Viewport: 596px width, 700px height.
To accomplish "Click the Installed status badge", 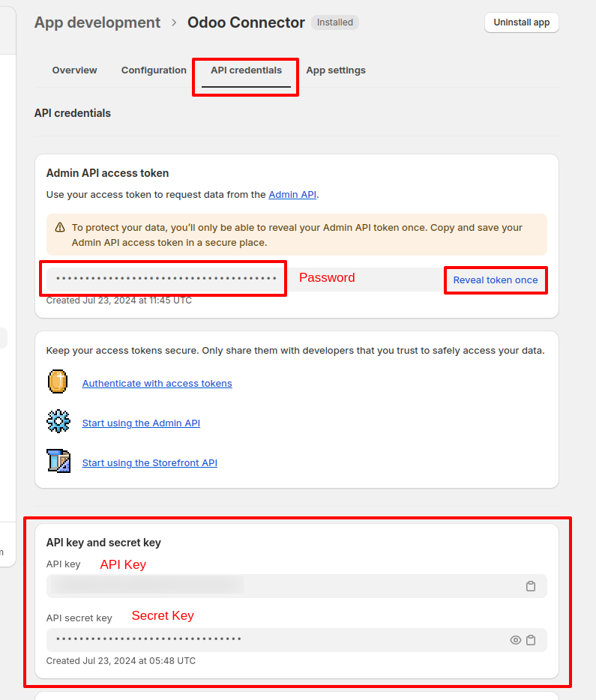I will (x=335, y=22).
